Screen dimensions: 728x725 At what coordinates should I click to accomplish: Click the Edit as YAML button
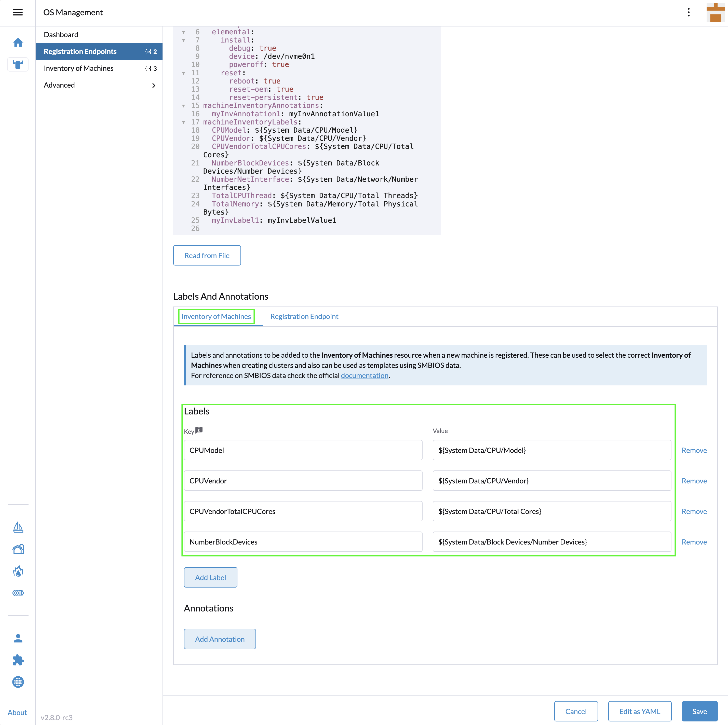point(639,711)
